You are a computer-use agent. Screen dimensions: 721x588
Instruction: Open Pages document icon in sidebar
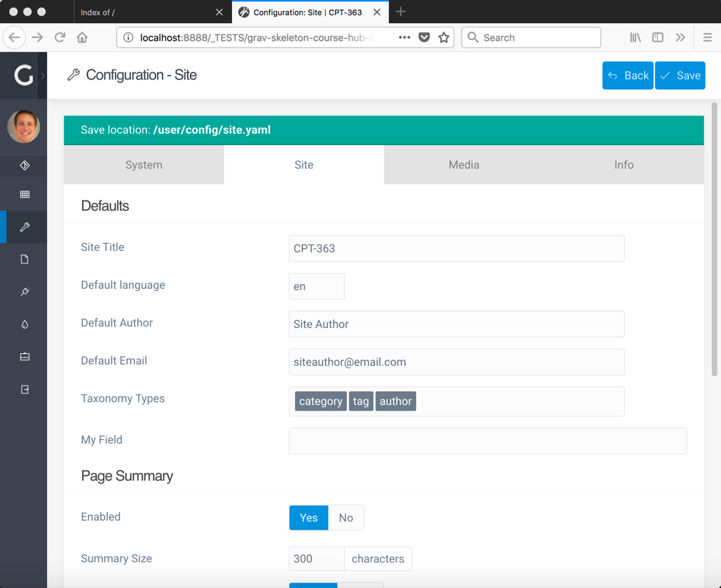click(x=25, y=259)
